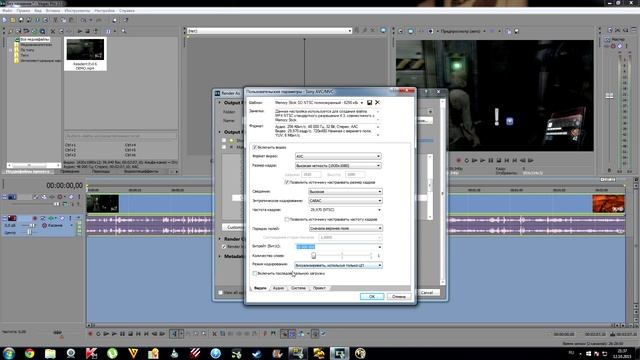Toggle allow source to adjust frame size
This screenshot has width=640, height=360.
coord(287,182)
